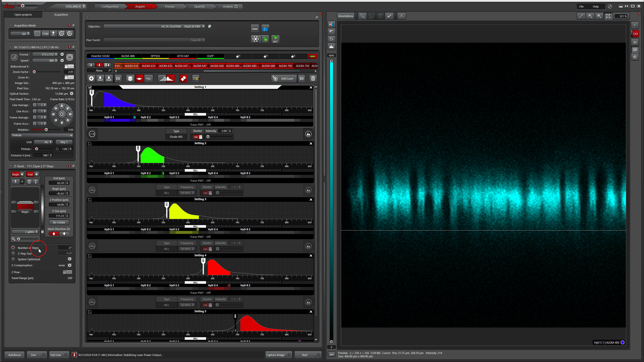Click the Emission wavelength input field
Screen dimensions: 644x362
[43, 155]
